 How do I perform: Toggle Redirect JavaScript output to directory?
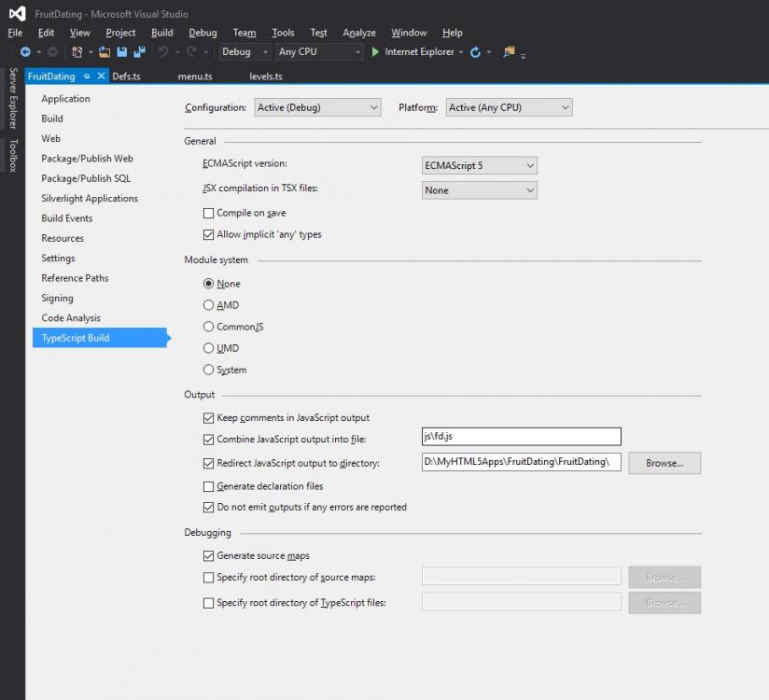click(x=208, y=463)
